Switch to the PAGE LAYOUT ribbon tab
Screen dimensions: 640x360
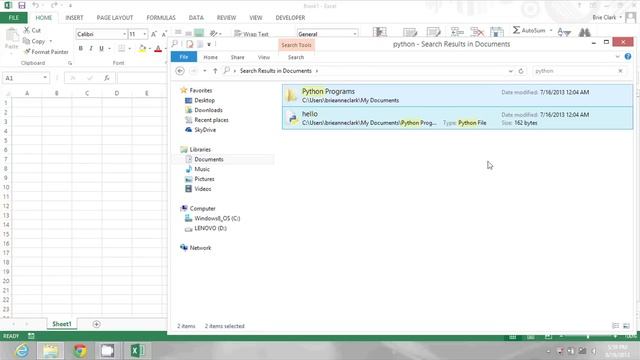point(115,18)
